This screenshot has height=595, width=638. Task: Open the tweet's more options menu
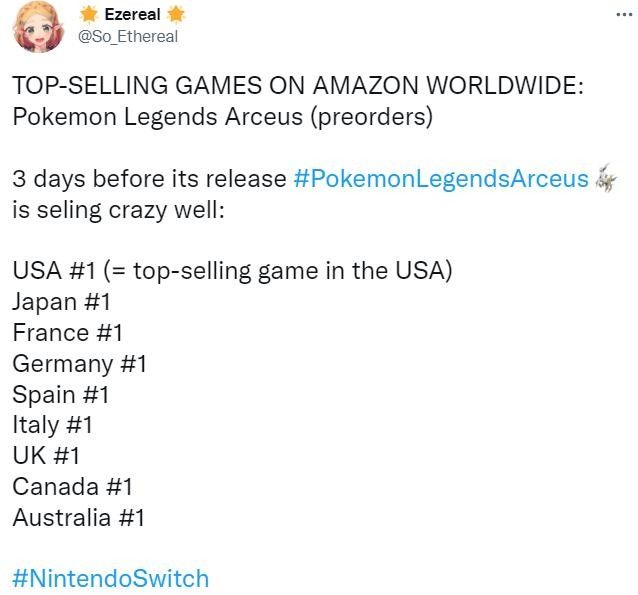tap(624, 15)
